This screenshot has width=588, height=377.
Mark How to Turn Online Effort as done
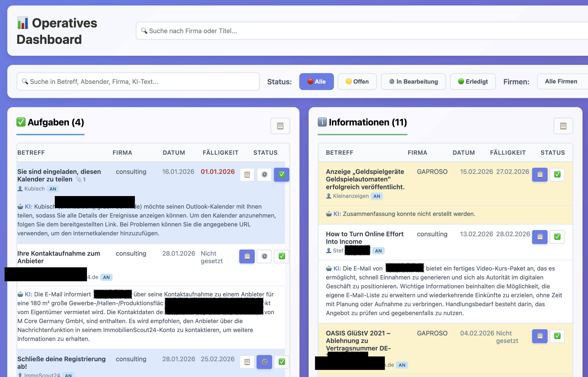click(557, 237)
